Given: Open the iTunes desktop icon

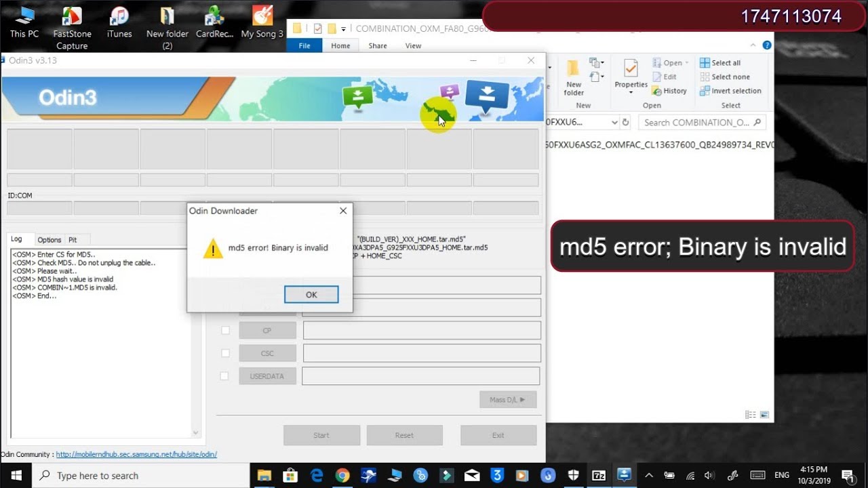Looking at the screenshot, I should pyautogui.click(x=119, y=23).
